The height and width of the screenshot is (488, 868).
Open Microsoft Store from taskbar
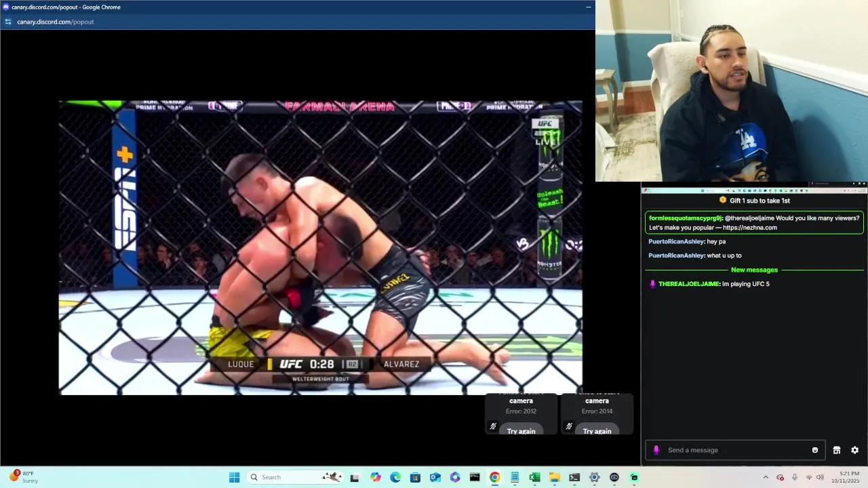(x=415, y=477)
